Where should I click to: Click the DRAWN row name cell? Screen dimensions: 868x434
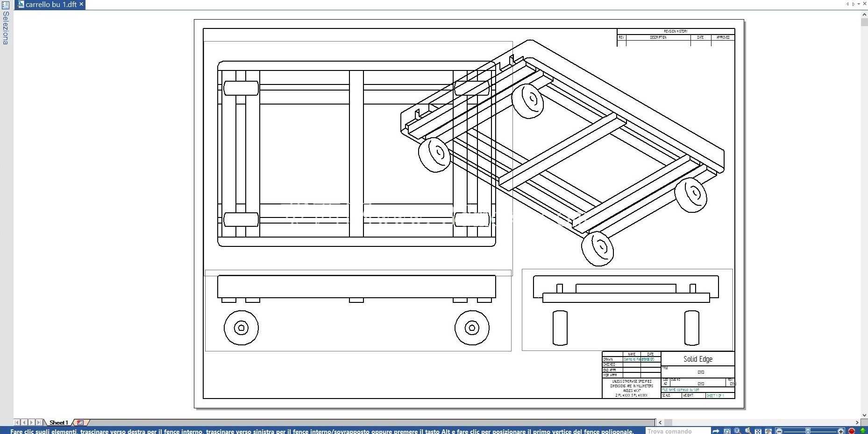point(632,359)
